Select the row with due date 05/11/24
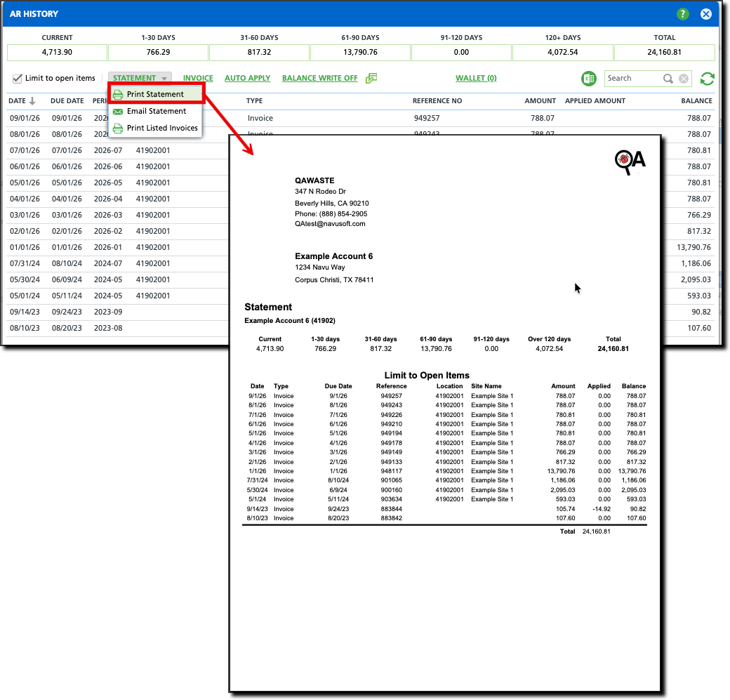 [117, 296]
